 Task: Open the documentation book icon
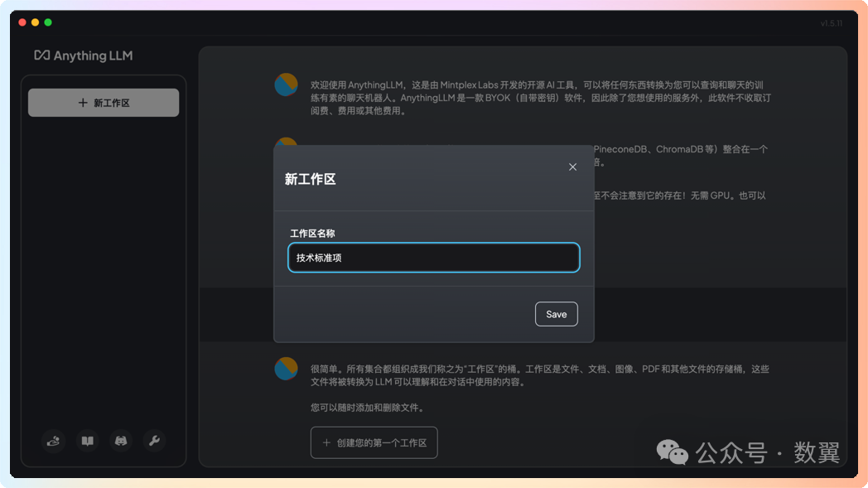[88, 441]
